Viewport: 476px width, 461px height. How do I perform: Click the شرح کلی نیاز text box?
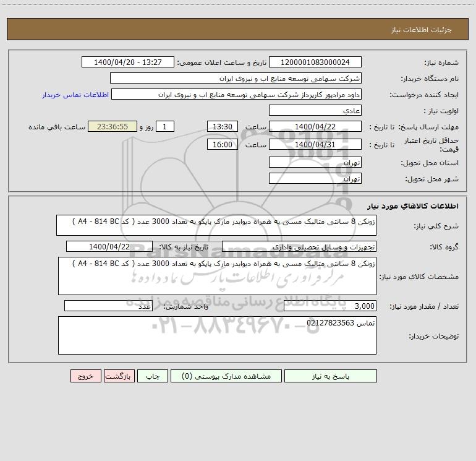(216, 225)
